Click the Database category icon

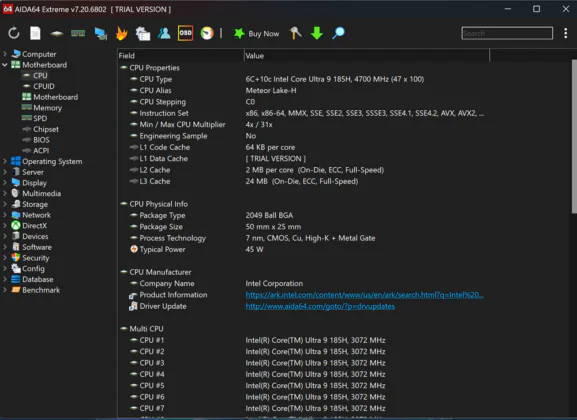[x=15, y=279]
